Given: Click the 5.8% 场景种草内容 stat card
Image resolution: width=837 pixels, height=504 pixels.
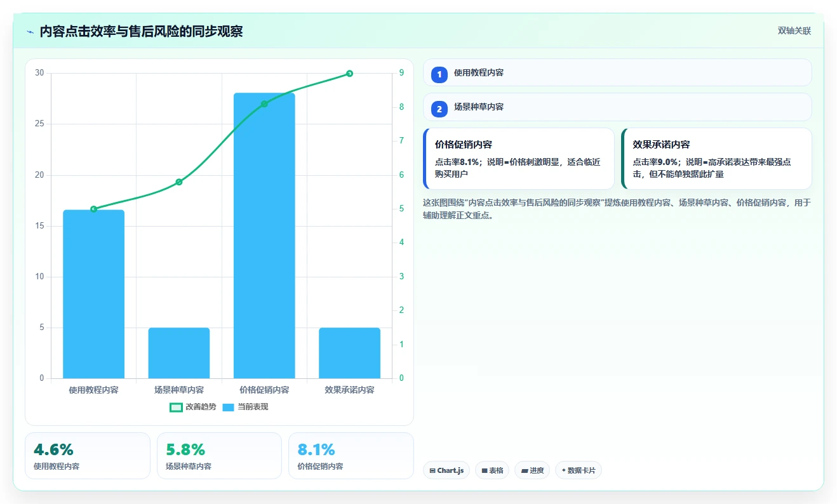Looking at the screenshot, I should point(219,456).
